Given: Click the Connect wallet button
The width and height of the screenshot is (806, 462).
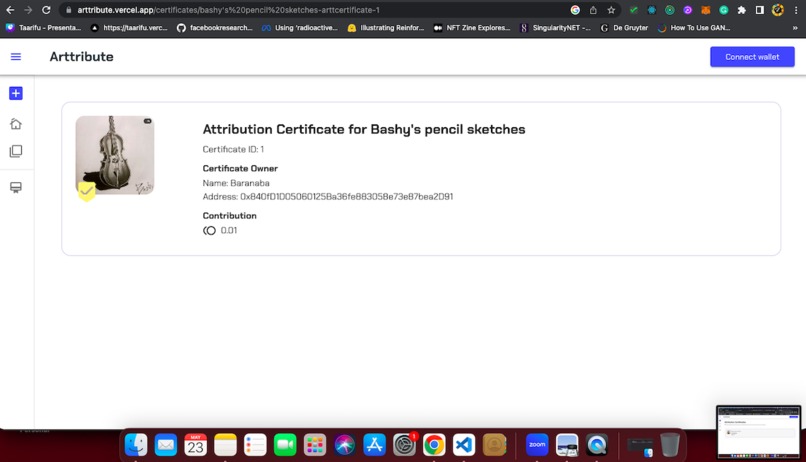Looking at the screenshot, I should coord(752,57).
